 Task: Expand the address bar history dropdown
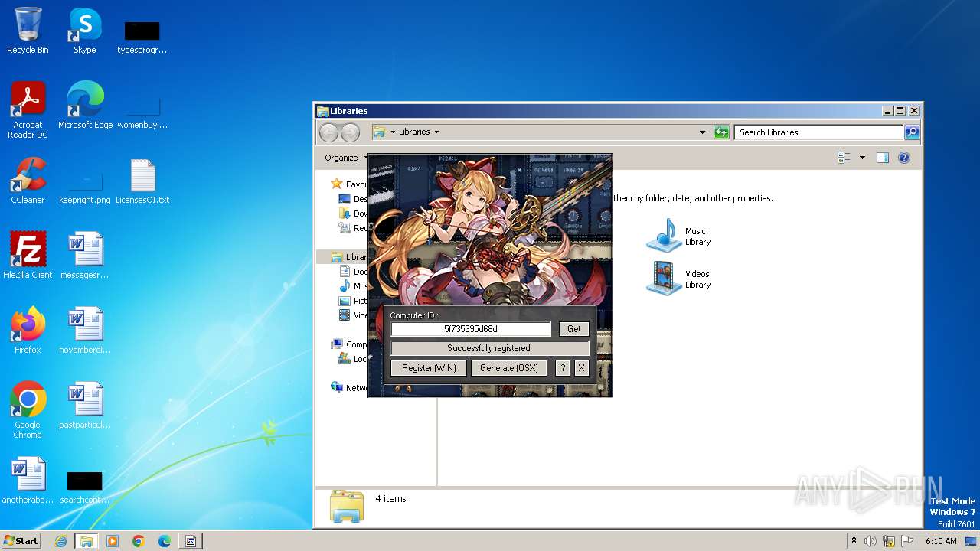[702, 132]
